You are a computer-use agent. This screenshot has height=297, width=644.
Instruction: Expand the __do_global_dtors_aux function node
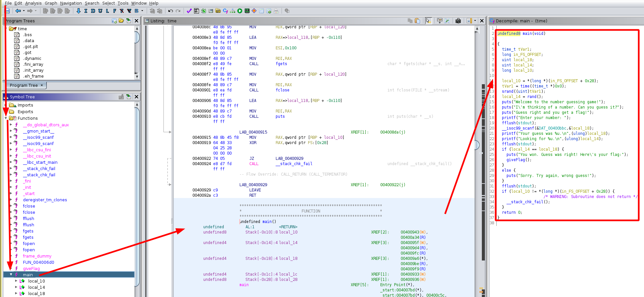pos(11,125)
